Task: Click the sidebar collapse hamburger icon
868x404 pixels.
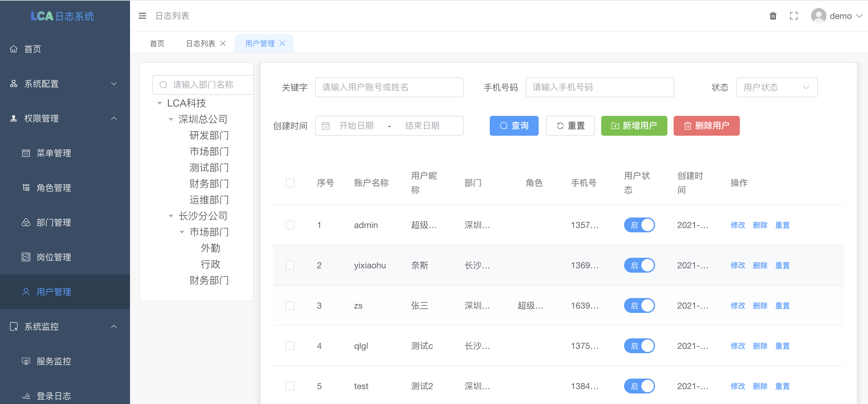Action: [142, 16]
